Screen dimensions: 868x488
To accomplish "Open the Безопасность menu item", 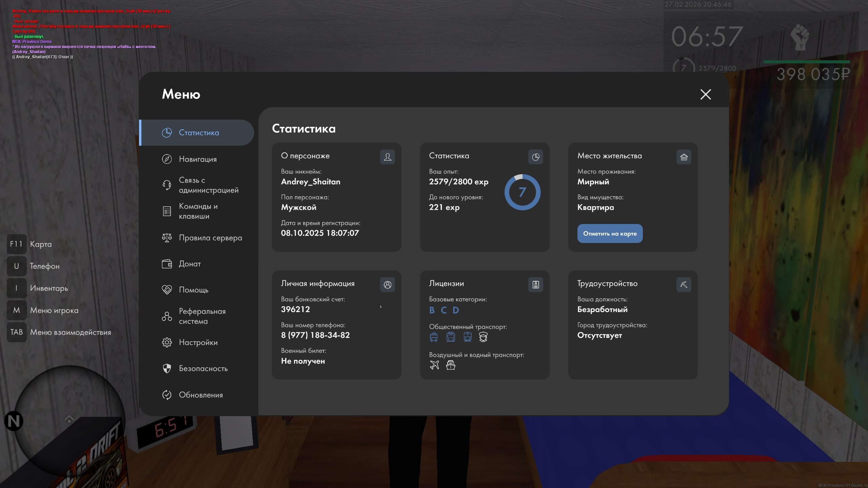I will (x=203, y=368).
